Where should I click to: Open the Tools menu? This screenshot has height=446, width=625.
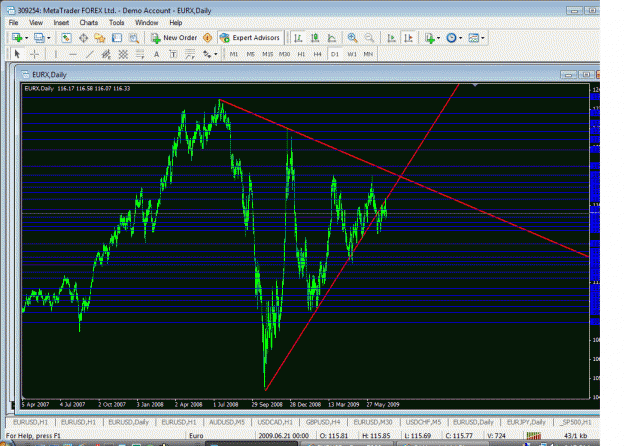coord(116,23)
